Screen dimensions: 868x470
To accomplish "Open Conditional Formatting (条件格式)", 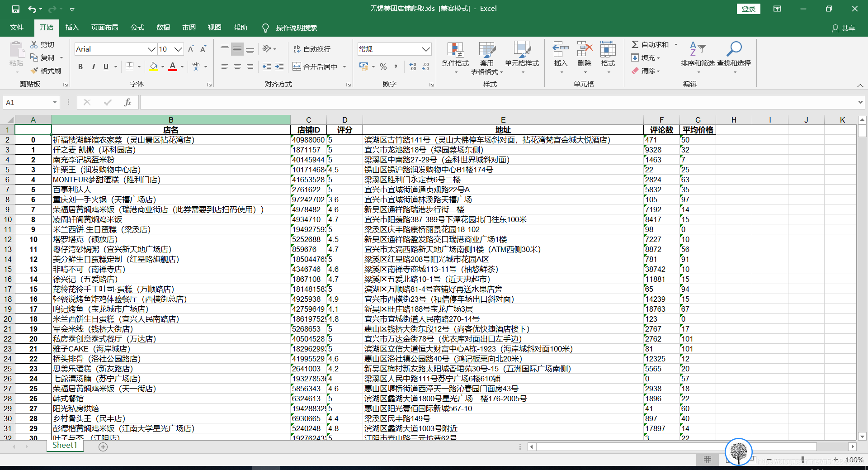I will (x=455, y=58).
